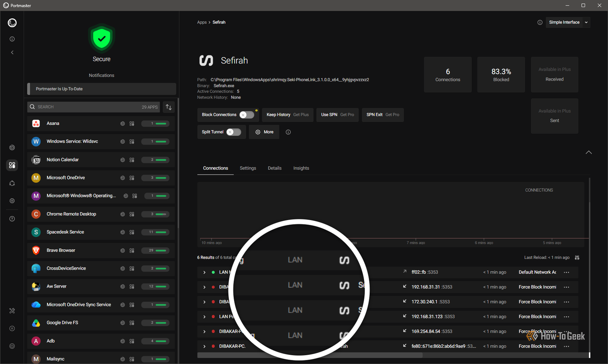Open the Simple Interface dropdown
The image size is (608, 364).
click(x=568, y=22)
